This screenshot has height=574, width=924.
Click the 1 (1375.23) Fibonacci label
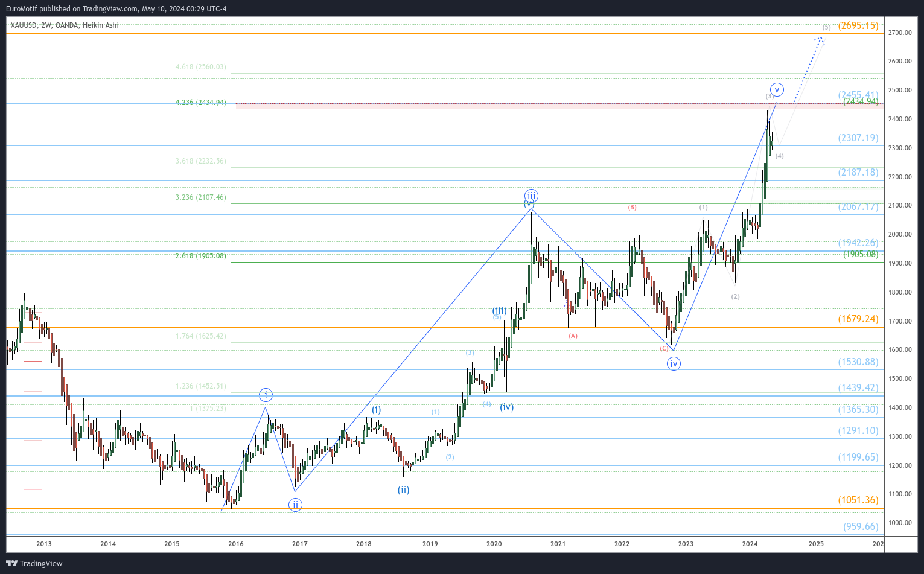(x=208, y=409)
